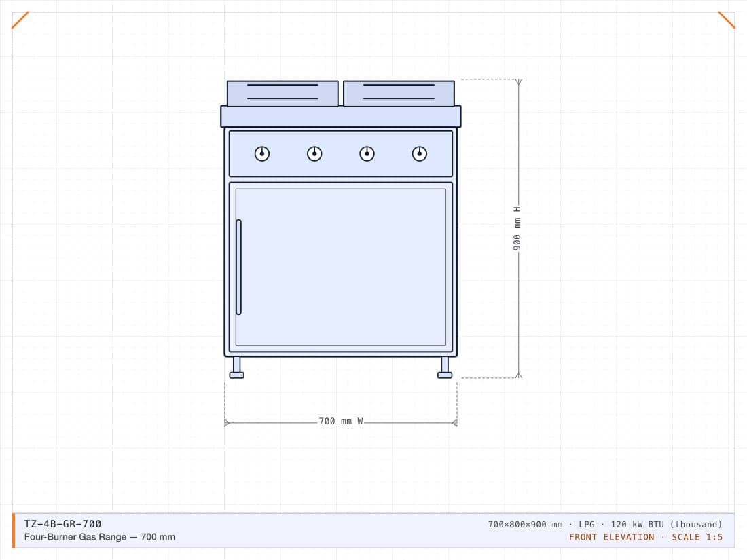Click the model number TZ-4B-GR-700
Image resolution: width=747 pixels, height=560 pixels.
[62, 524]
